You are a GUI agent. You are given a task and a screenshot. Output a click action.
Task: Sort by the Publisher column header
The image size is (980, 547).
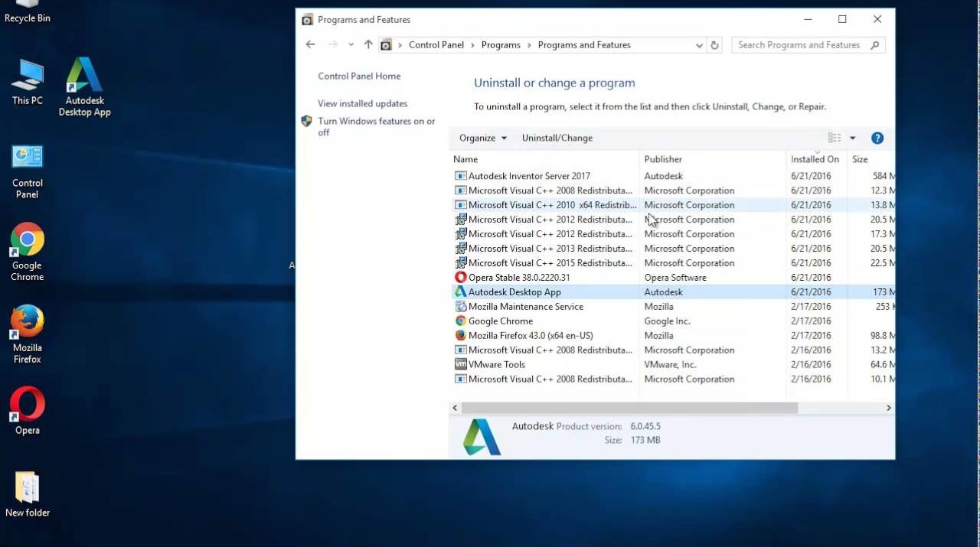point(663,160)
